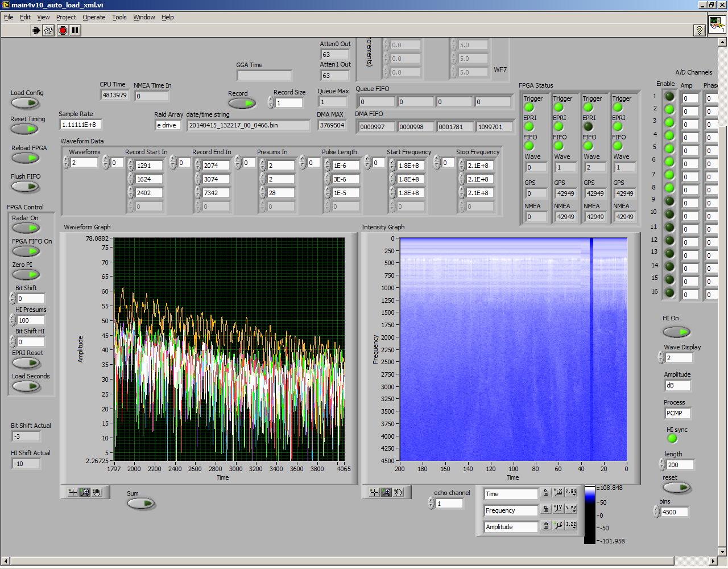Open Frequency axis format options button
The width and height of the screenshot is (728, 569).
[571, 509]
